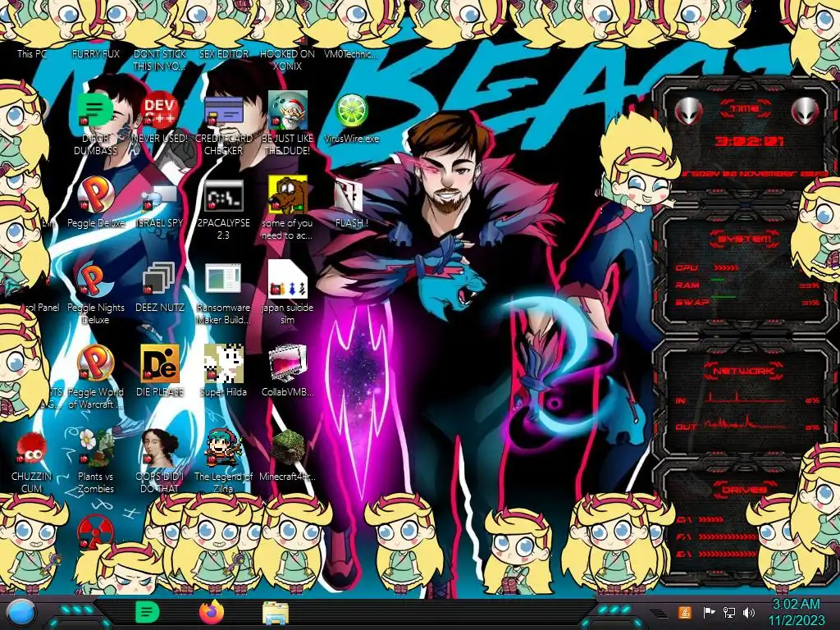Click the volume speaker tray icon
840x630 pixels.
[x=749, y=612]
